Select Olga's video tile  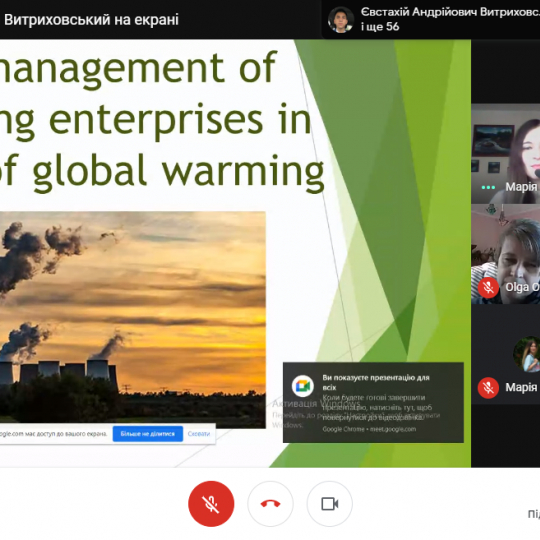pyautogui.click(x=506, y=254)
